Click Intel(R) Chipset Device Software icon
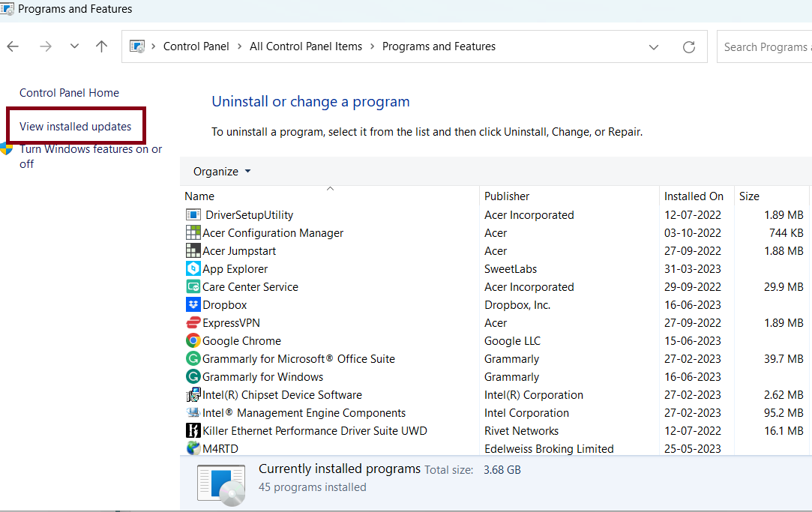The height and width of the screenshot is (512, 812). 193,394
